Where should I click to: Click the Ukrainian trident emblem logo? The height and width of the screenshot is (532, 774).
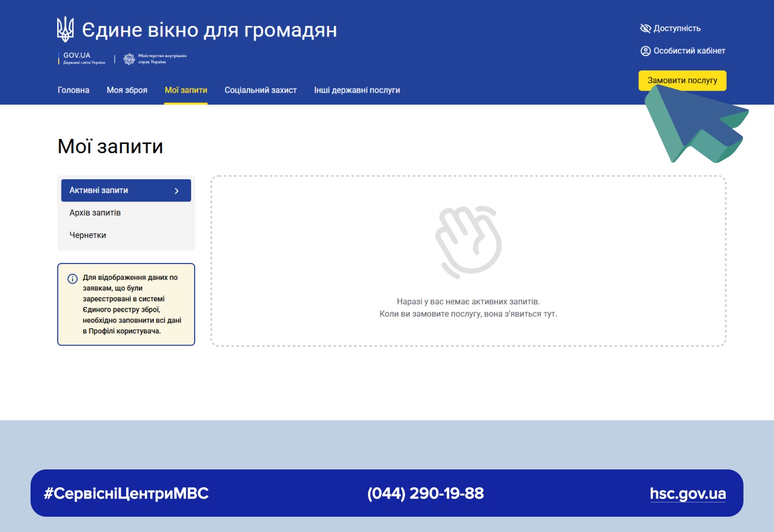66,29
